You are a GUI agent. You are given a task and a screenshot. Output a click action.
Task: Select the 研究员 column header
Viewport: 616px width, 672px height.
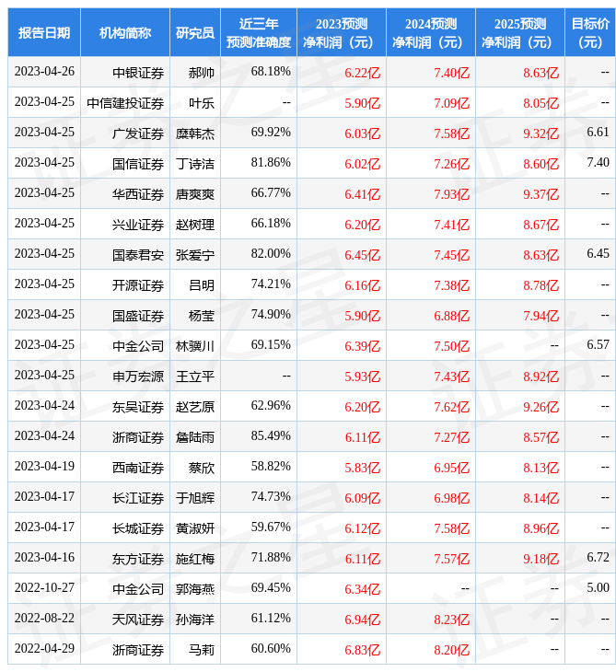pyautogui.click(x=195, y=32)
